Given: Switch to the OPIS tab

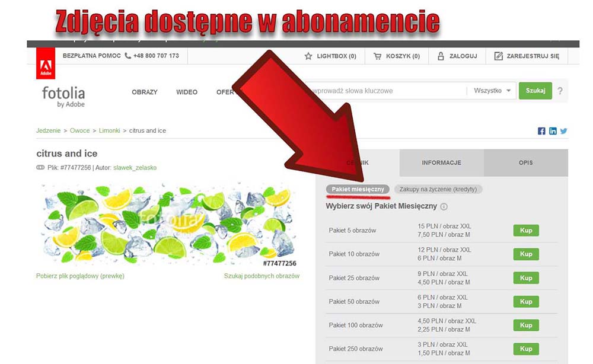Looking at the screenshot, I should [x=525, y=162].
